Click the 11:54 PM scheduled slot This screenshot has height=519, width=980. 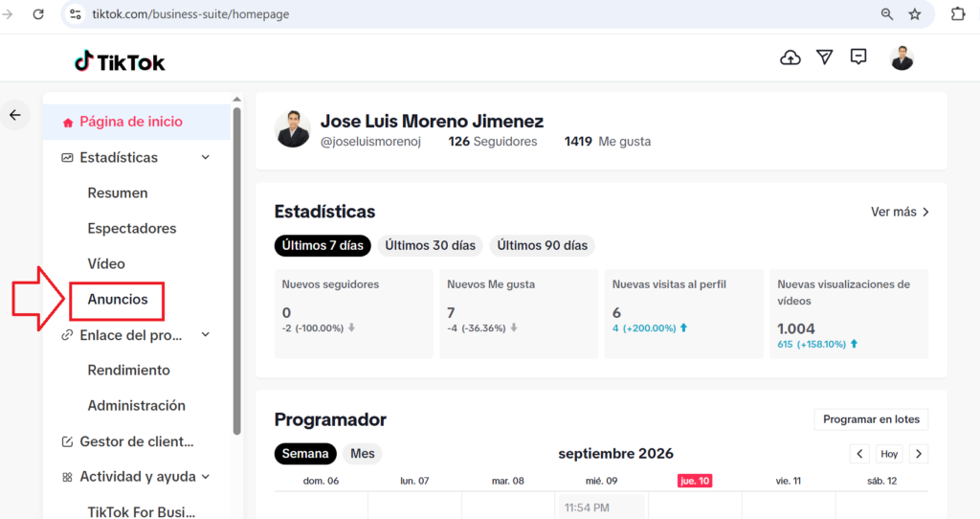pos(602,507)
